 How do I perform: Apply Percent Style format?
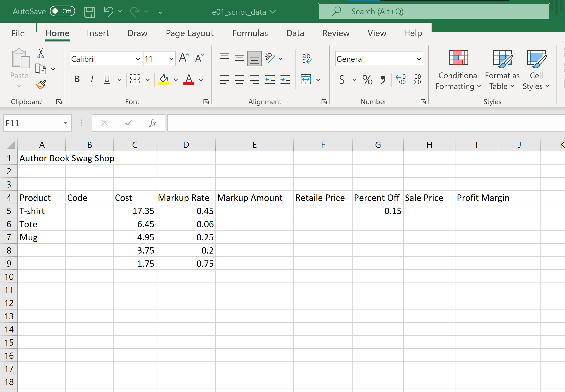click(368, 80)
